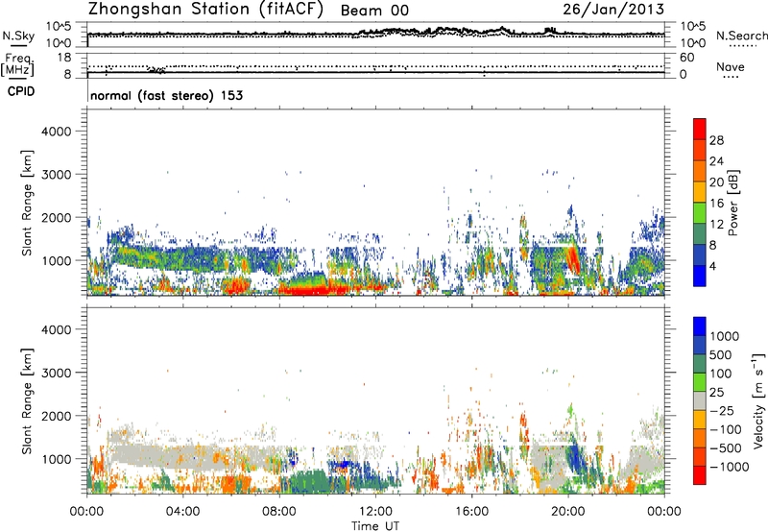Pick the red top Power colorbar segment

(x=700, y=129)
